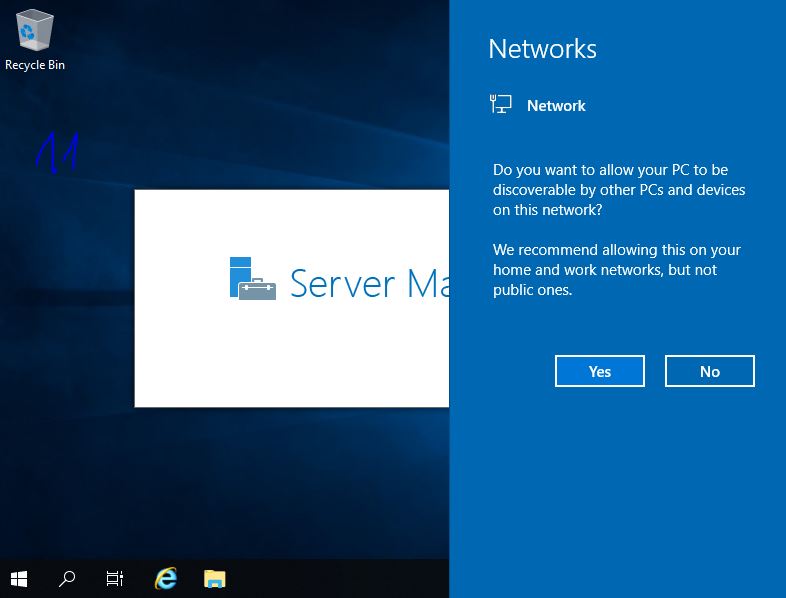The image size is (786, 598).
Task: Open the Windows Start menu
Action: tap(19, 579)
